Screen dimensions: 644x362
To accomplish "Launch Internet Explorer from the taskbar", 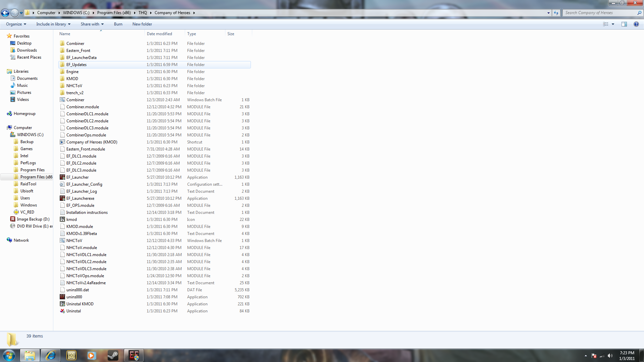I will [51, 355].
